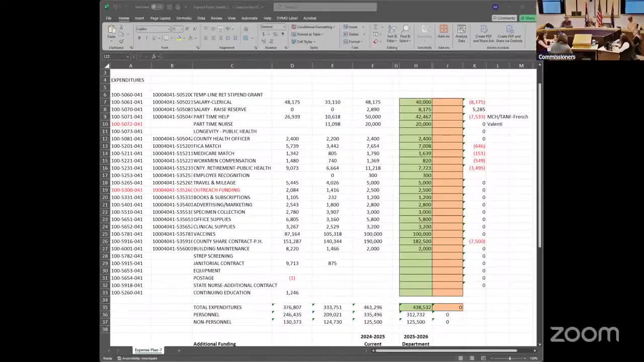Apply Bold formatting from the ribbon

pos(139,38)
